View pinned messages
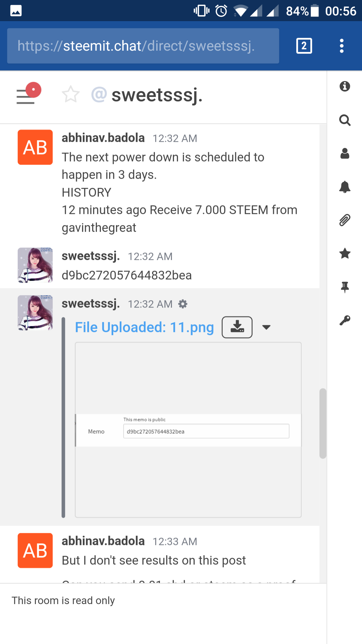 [345, 287]
